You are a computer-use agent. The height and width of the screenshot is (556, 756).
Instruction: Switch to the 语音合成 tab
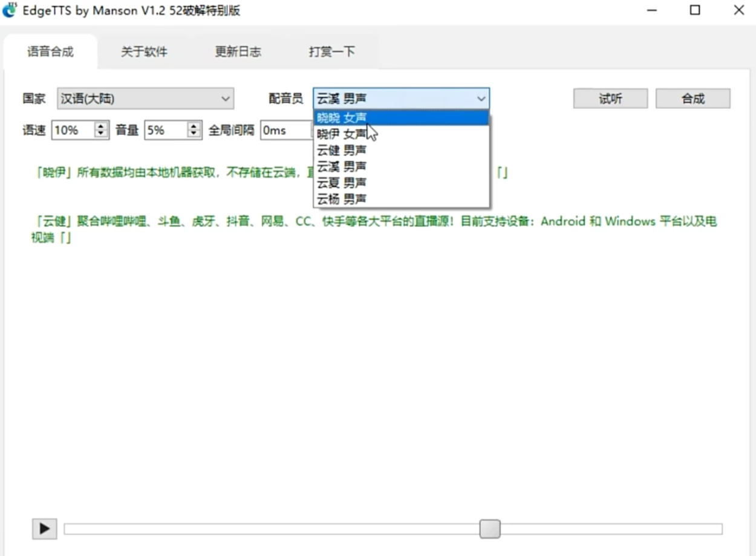(x=50, y=52)
